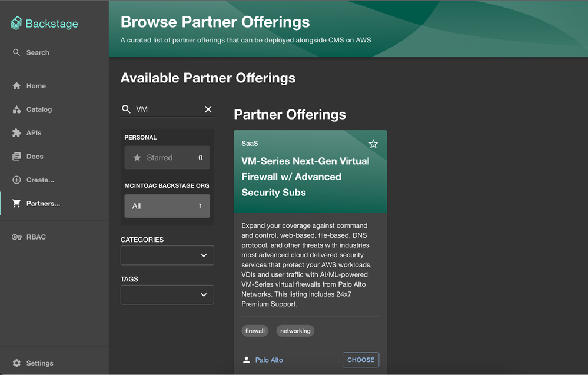
Task: Navigate to APIs page
Action: coord(54,132)
